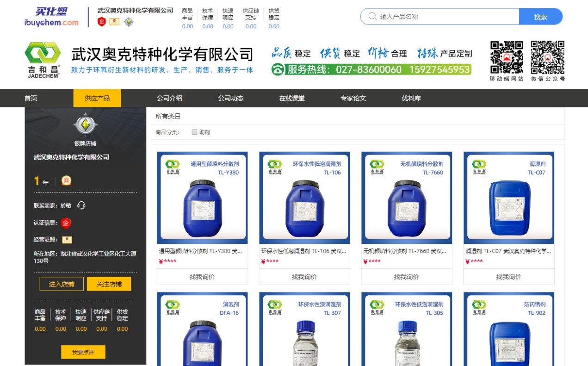
Task: Click the gold member badge beside 1年
Action: click(x=67, y=181)
